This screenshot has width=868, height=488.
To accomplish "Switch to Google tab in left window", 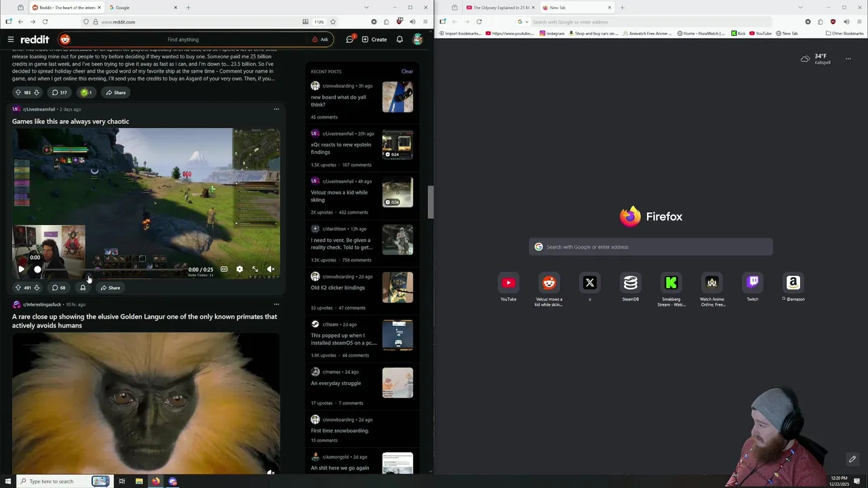I will [x=142, y=7].
